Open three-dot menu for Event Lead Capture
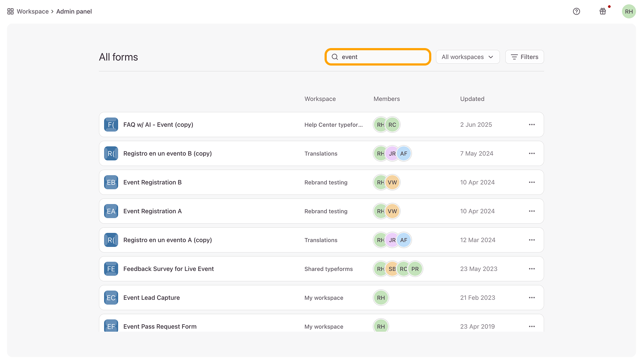643x364 pixels. coord(531,298)
